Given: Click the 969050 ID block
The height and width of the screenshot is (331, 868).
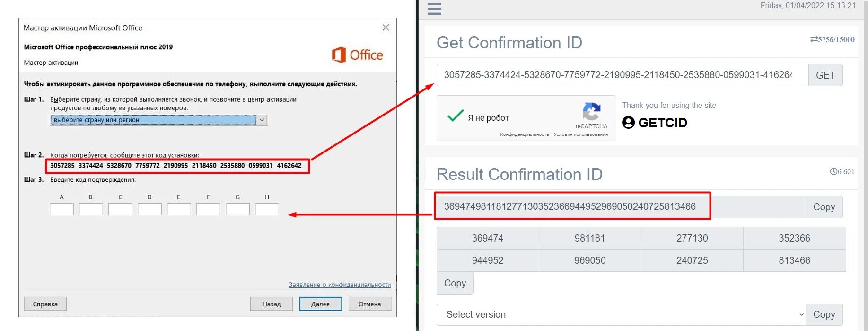Looking at the screenshot, I should 590,260.
